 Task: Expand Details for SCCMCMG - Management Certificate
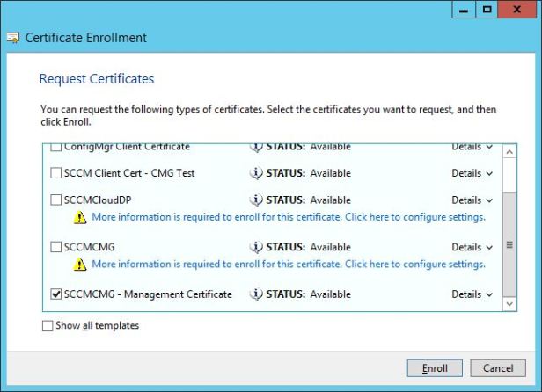tap(472, 294)
